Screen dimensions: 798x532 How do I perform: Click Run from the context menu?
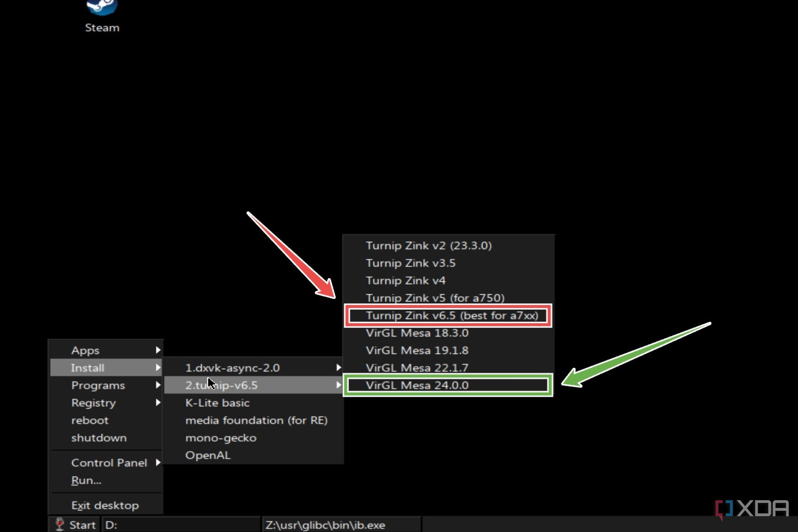click(x=86, y=480)
